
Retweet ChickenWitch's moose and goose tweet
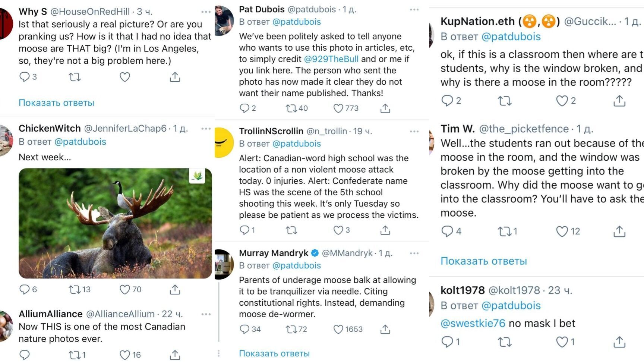click(75, 289)
